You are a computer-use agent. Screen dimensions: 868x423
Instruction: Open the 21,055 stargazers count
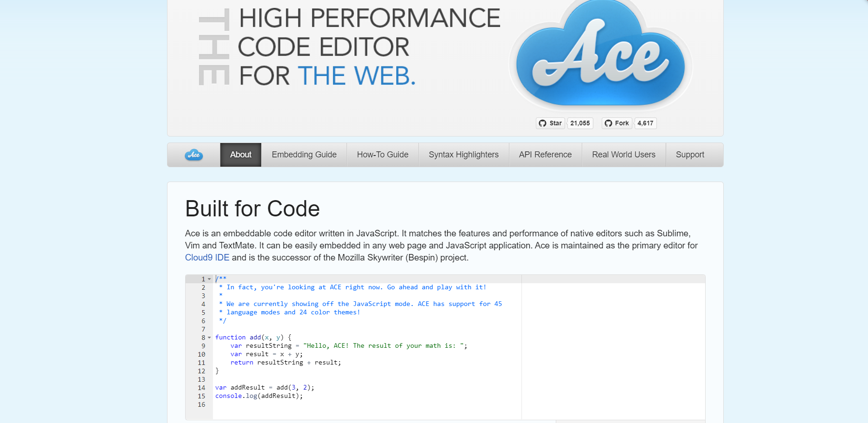(x=580, y=123)
